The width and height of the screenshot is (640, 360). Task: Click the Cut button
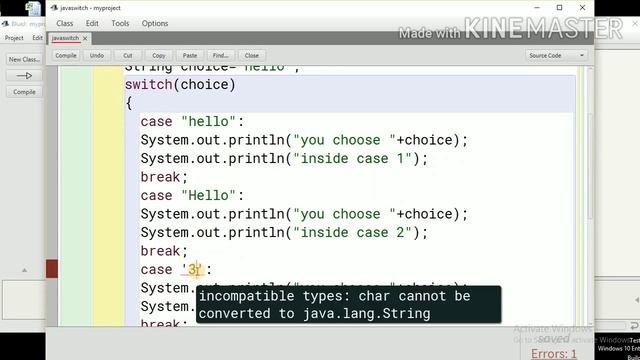128,56
